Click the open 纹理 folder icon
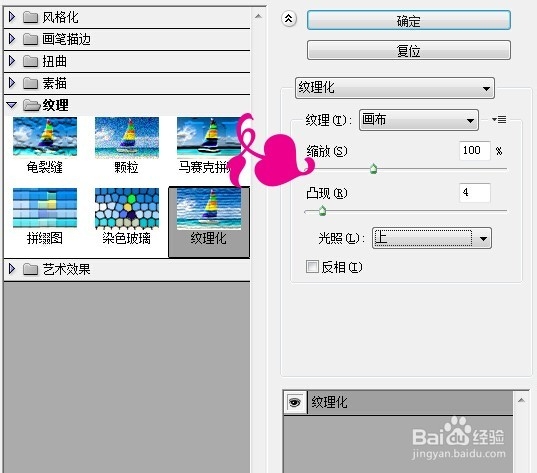This screenshot has width=537, height=473. [31, 105]
